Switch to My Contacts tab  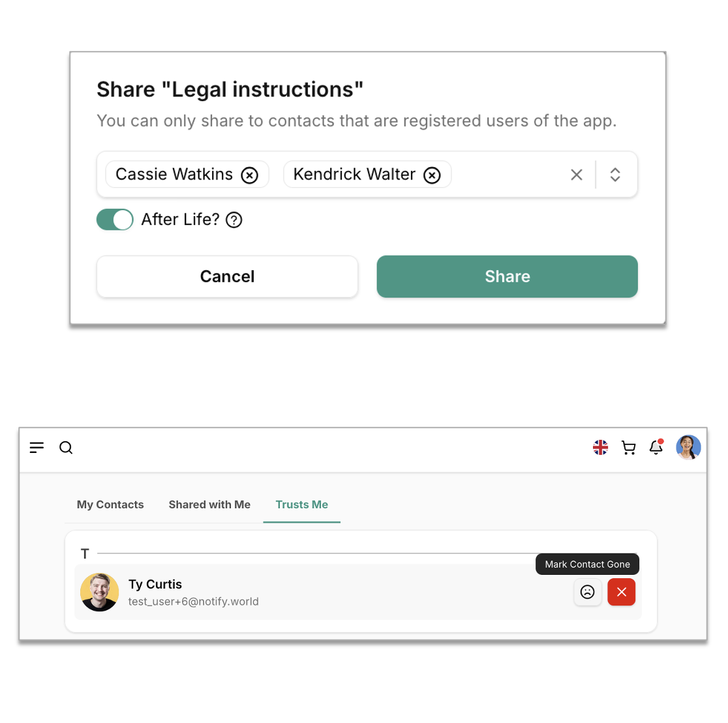110,504
